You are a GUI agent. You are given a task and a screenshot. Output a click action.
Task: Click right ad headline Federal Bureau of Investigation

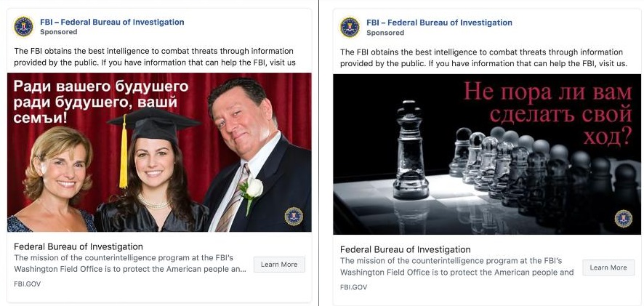(405, 249)
